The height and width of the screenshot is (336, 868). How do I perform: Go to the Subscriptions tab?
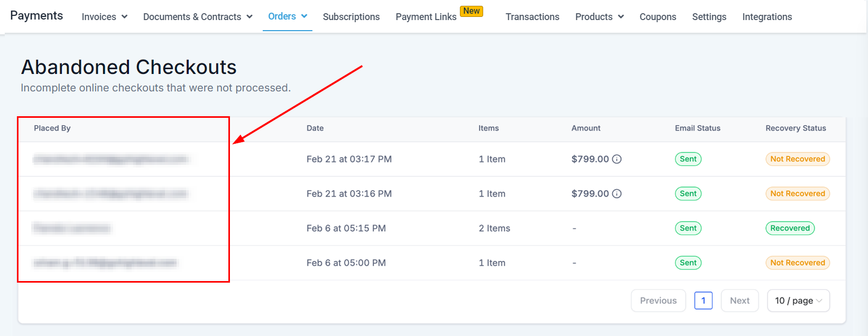tap(351, 17)
